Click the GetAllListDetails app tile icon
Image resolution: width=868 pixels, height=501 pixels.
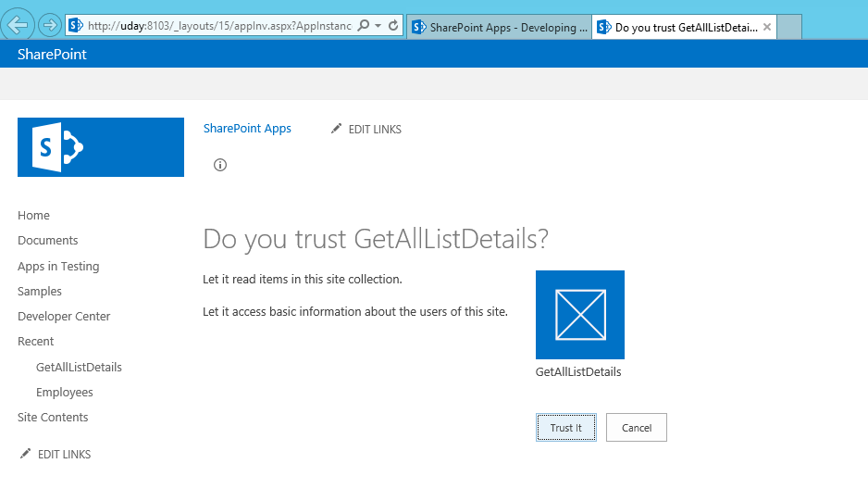tap(580, 315)
